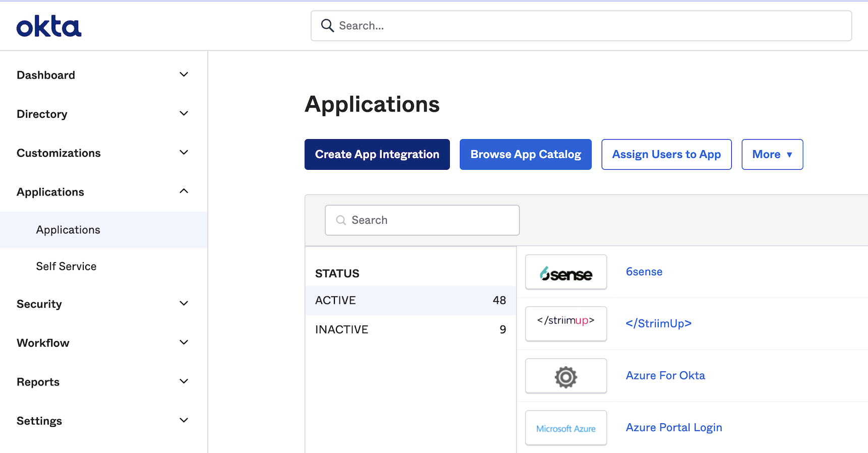Click the 6sense app logo

[566, 273]
